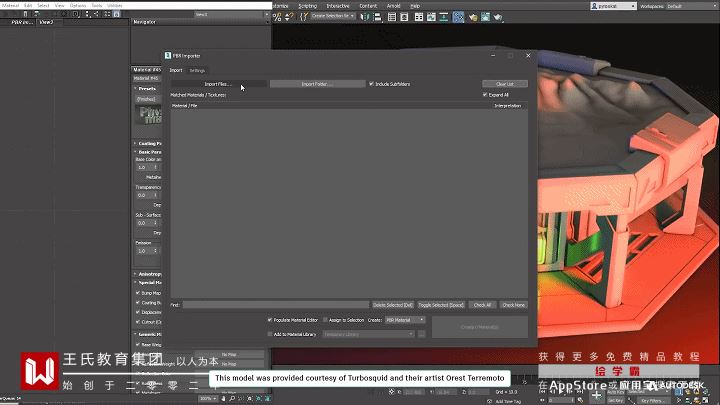This screenshot has width=720, height=405.
Task: Toggle Expand All checkbox
Action: click(x=485, y=95)
